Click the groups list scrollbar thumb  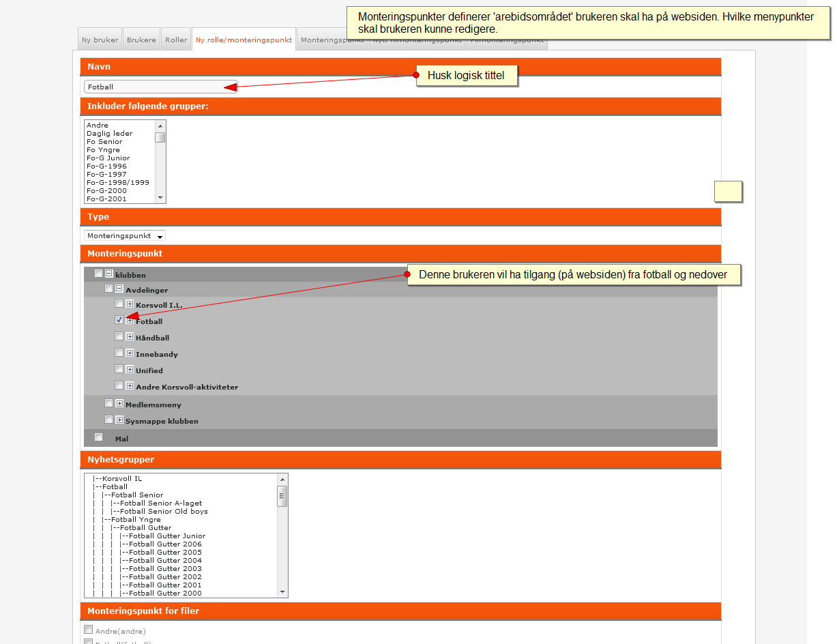click(160, 136)
